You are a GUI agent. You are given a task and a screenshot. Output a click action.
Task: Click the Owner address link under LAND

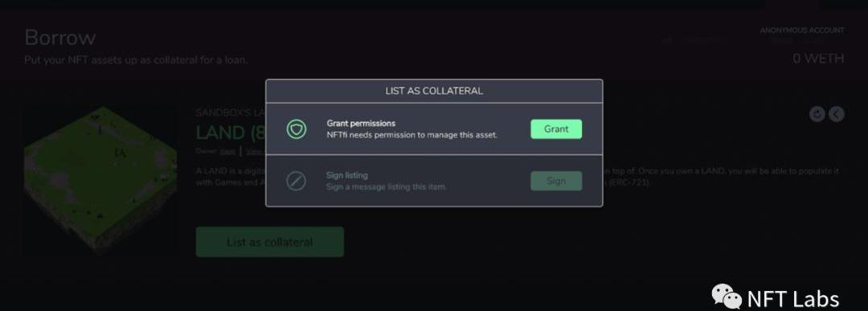pos(227,151)
